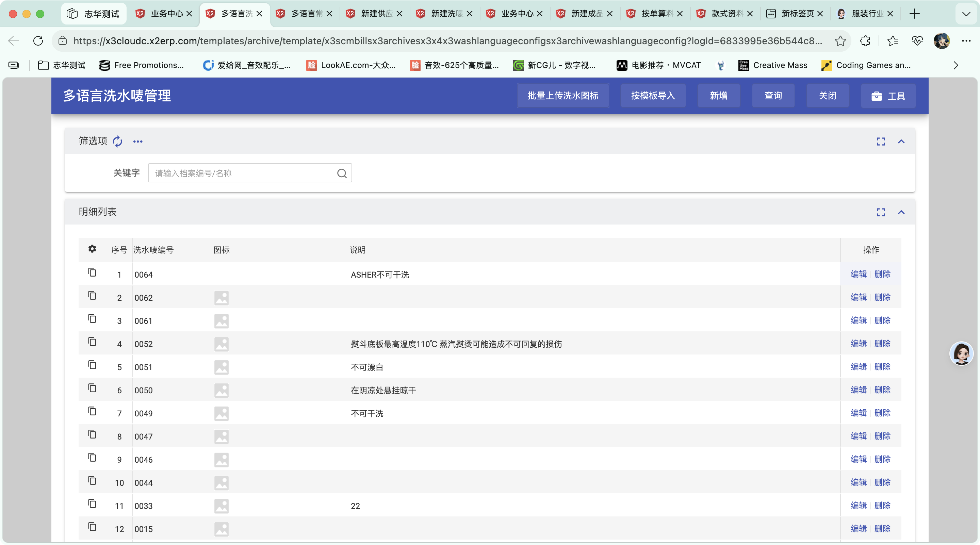The height and width of the screenshot is (545, 980).
Task: Reload the page with refresh icon
Action: (x=38, y=41)
